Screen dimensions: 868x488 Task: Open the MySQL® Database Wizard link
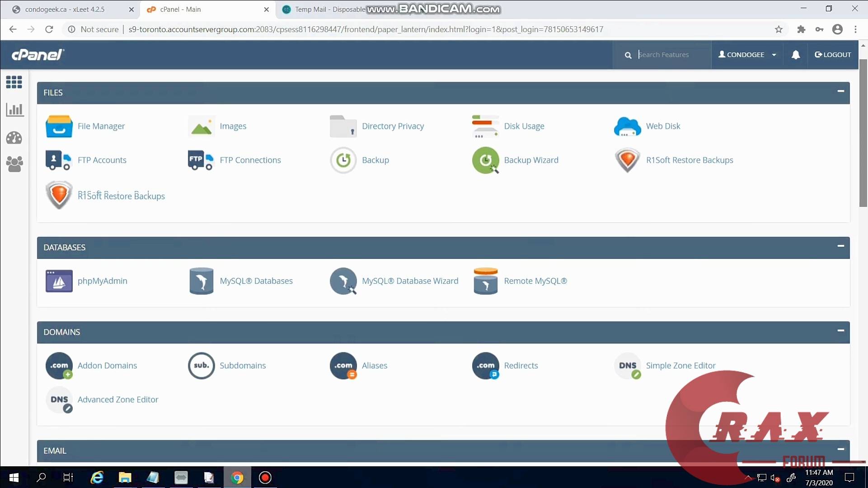point(410,281)
